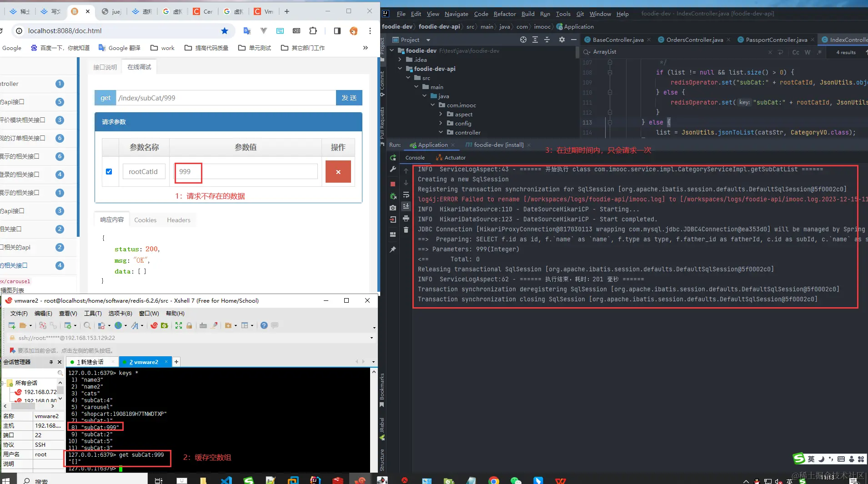Click Xshell Open folder toolbar icon

coord(23,325)
